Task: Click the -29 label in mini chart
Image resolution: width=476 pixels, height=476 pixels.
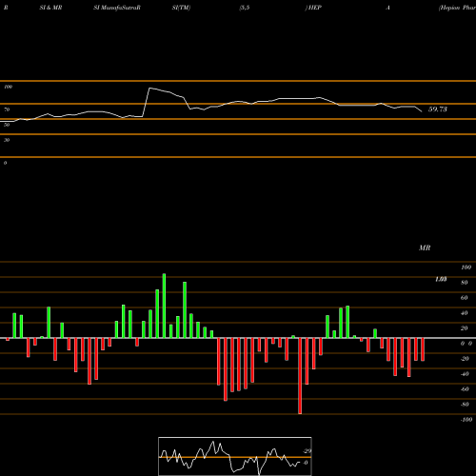Action: pos(307,451)
